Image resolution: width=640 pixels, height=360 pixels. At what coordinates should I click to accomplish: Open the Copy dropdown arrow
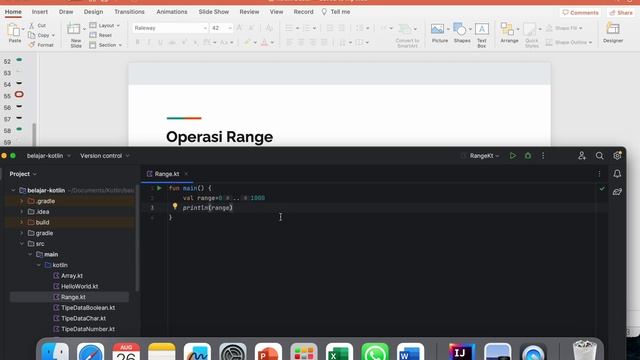pyautogui.click(x=53, y=36)
